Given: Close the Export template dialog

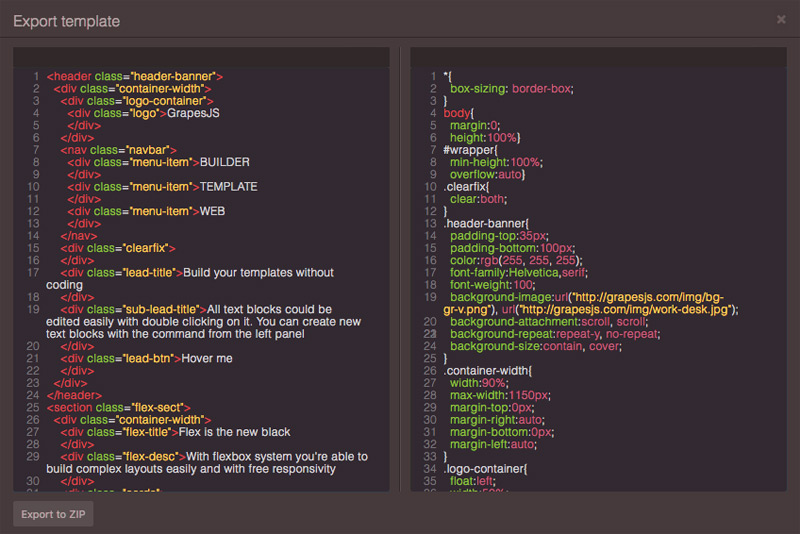Looking at the screenshot, I should pos(781,19).
